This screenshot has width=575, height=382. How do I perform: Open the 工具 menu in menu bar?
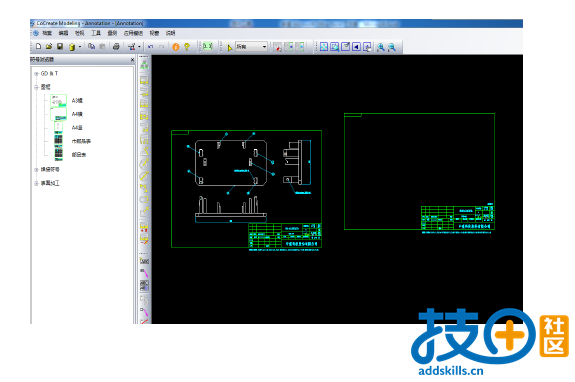click(96, 33)
